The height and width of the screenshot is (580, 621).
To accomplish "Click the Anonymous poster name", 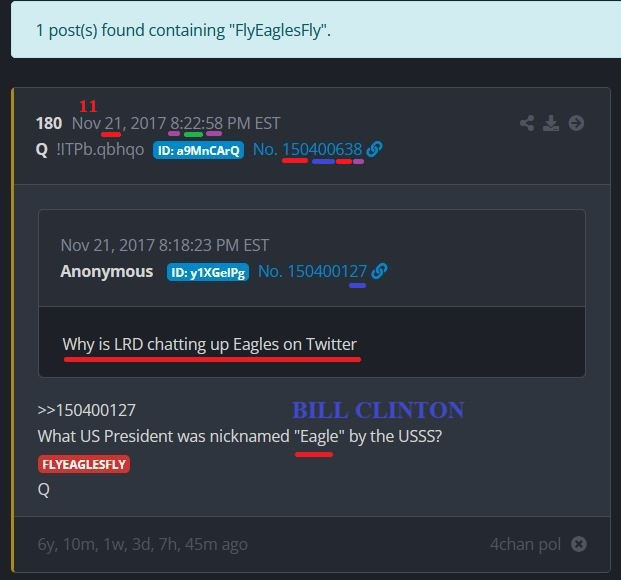I will click(107, 272).
